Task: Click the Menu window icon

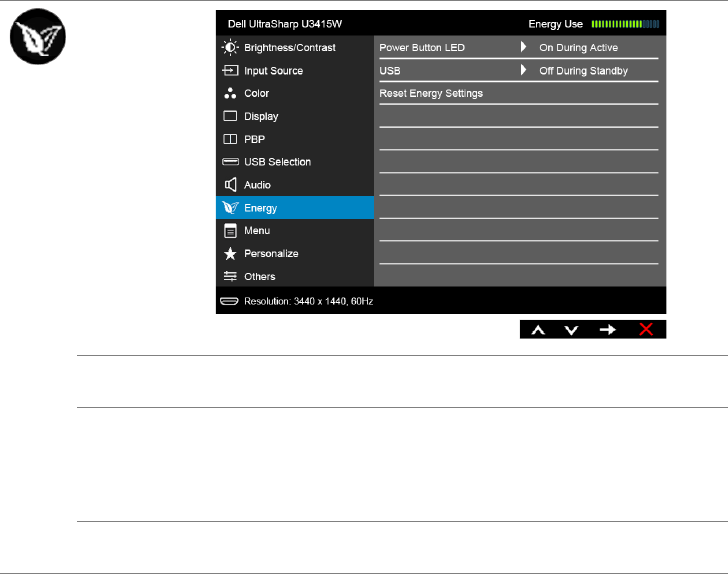Action: (x=230, y=231)
